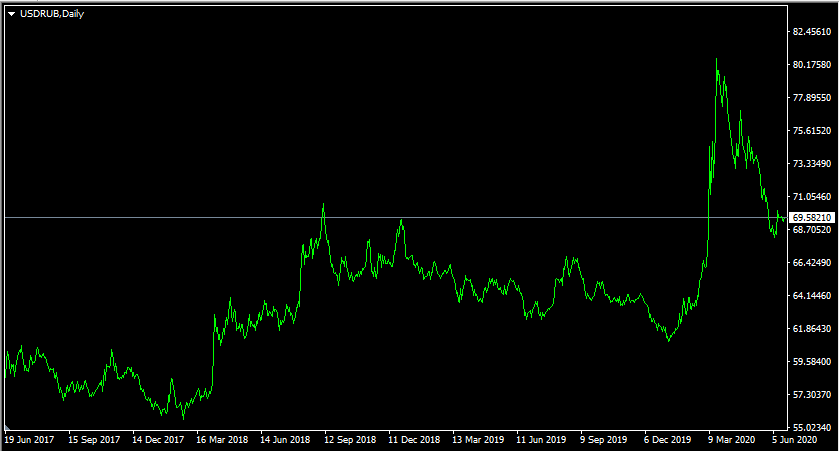Click the 66.42490 price axis label
840x451 pixels.
(812, 262)
